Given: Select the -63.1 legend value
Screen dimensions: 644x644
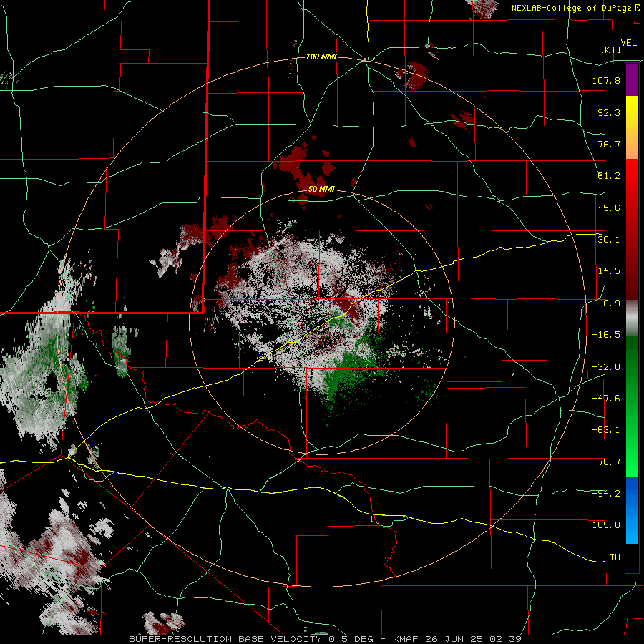Looking at the screenshot, I should 606,430.
